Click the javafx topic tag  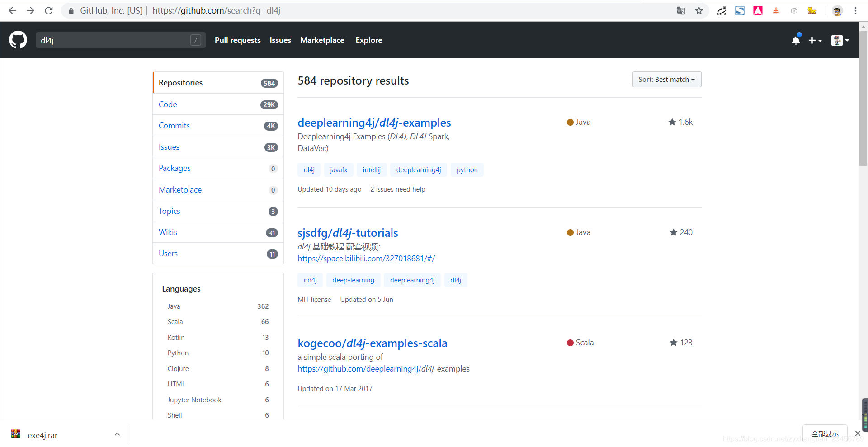pos(339,170)
